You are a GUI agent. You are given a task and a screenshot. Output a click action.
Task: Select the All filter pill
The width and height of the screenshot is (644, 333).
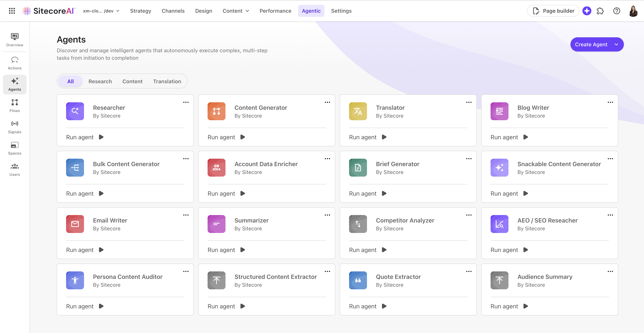[x=70, y=81]
